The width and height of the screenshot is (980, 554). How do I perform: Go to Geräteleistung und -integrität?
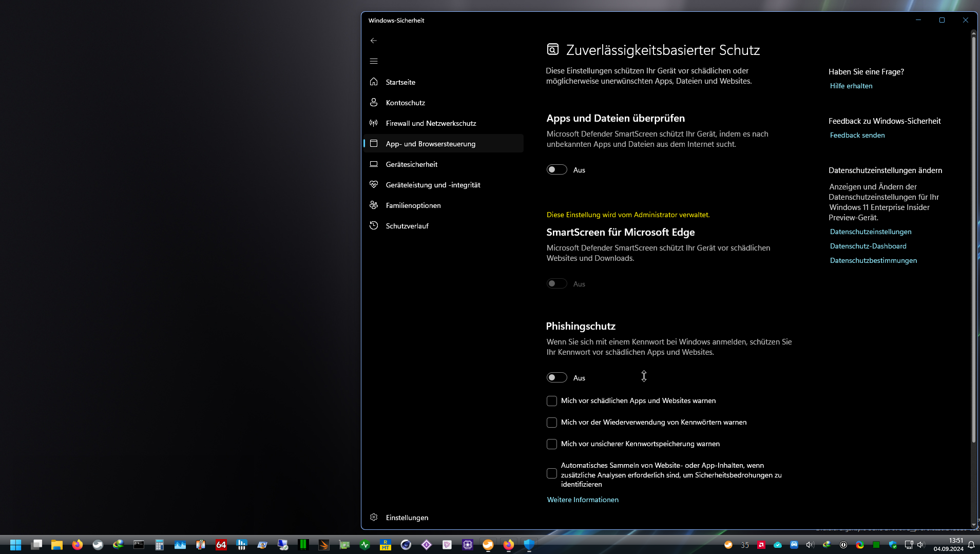pyautogui.click(x=444, y=185)
